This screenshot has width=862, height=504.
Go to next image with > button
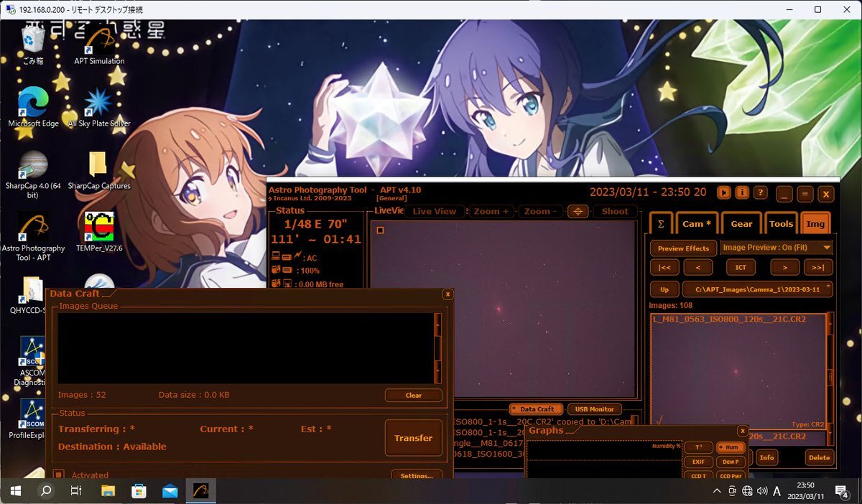click(784, 267)
